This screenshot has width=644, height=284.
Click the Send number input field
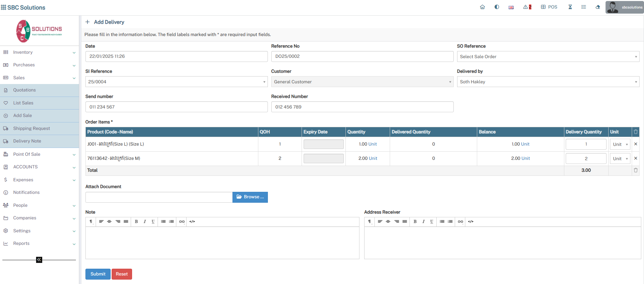coord(176,107)
